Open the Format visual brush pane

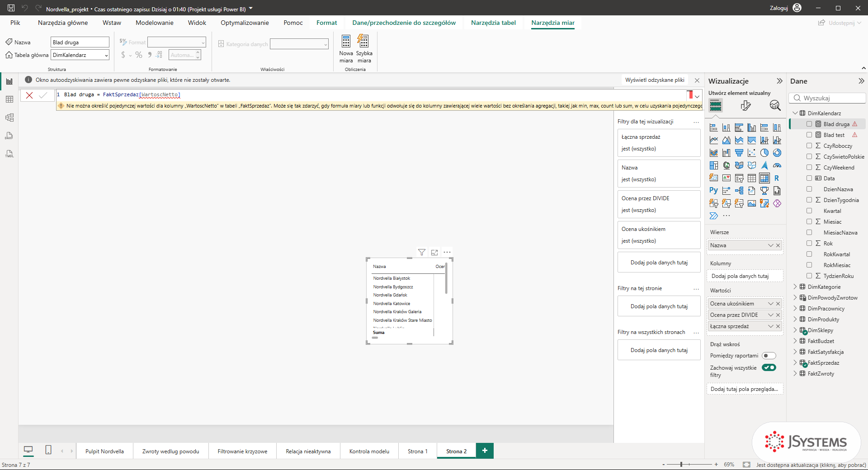click(745, 106)
